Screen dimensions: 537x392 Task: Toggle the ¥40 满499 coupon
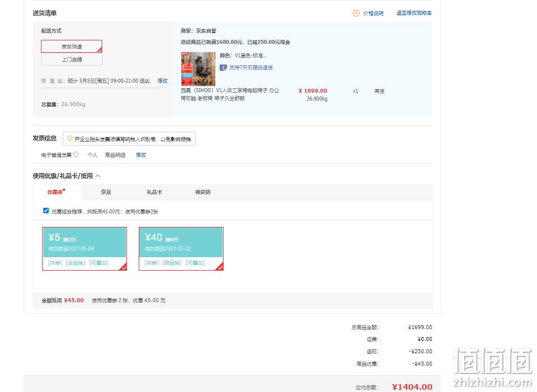pyautogui.click(x=181, y=249)
